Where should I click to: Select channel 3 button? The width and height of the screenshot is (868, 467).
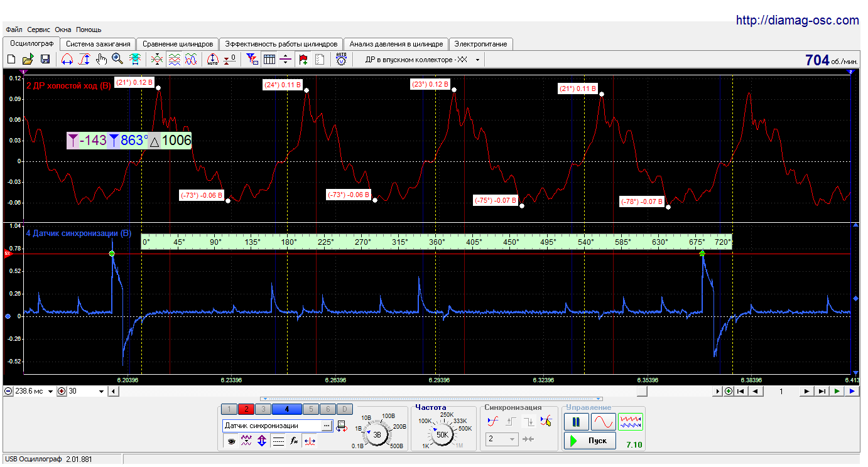[263, 409]
